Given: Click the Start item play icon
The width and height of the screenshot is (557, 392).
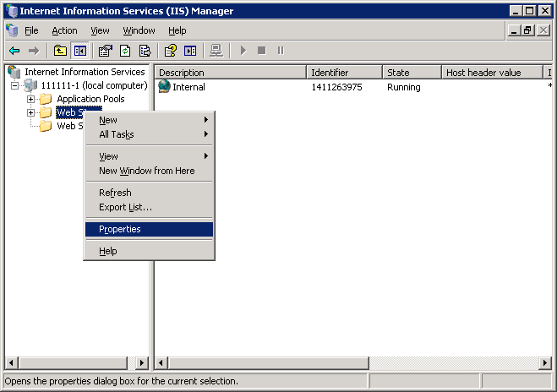Looking at the screenshot, I should coord(243,51).
